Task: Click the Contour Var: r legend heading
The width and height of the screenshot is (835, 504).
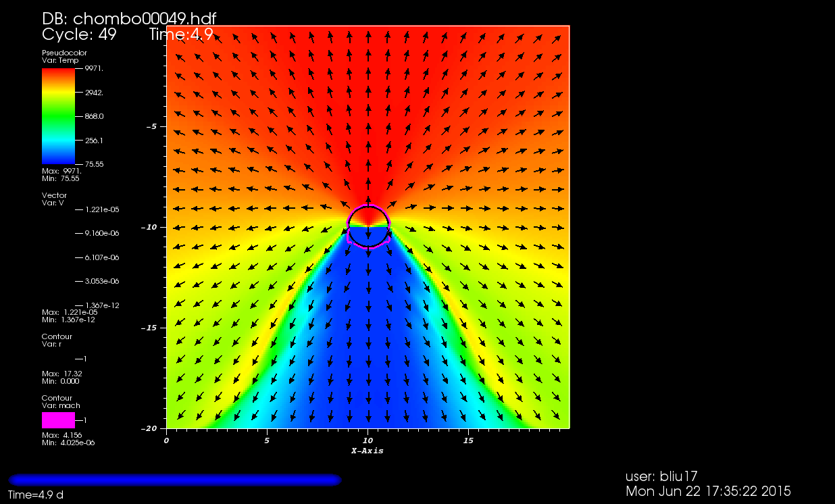Action: tap(57, 341)
